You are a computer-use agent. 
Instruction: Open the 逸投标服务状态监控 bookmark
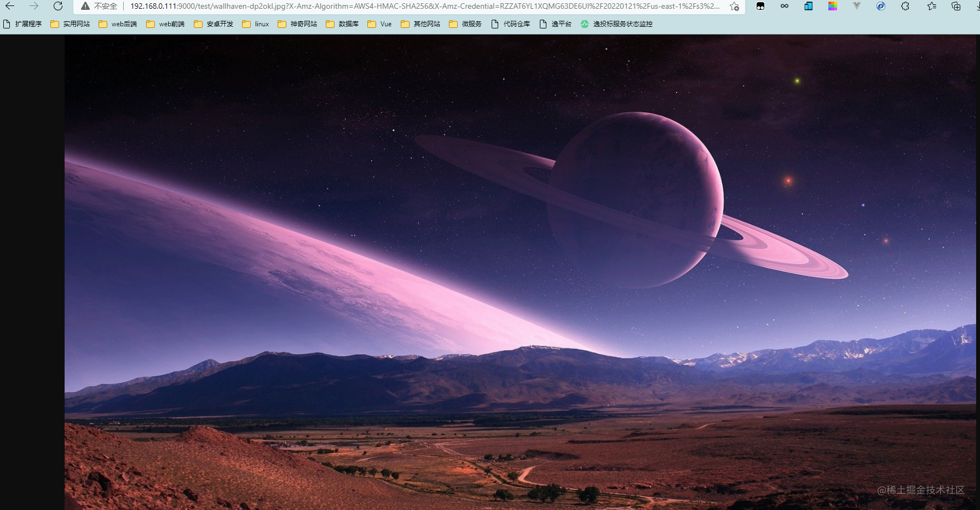(x=616, y=24)
